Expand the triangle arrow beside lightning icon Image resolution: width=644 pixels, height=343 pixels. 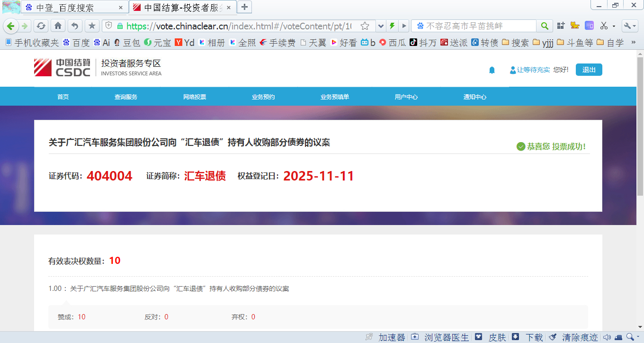coord(404,26)
